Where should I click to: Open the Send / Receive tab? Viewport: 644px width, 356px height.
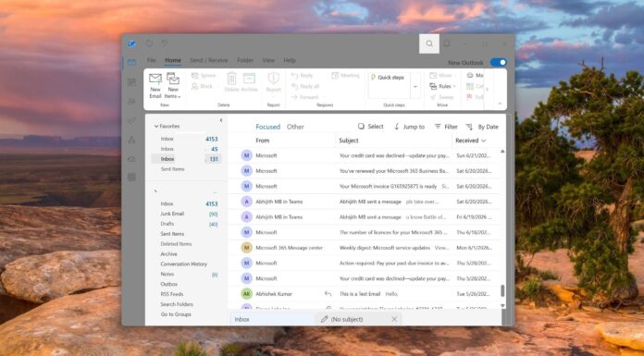point(208,60)
